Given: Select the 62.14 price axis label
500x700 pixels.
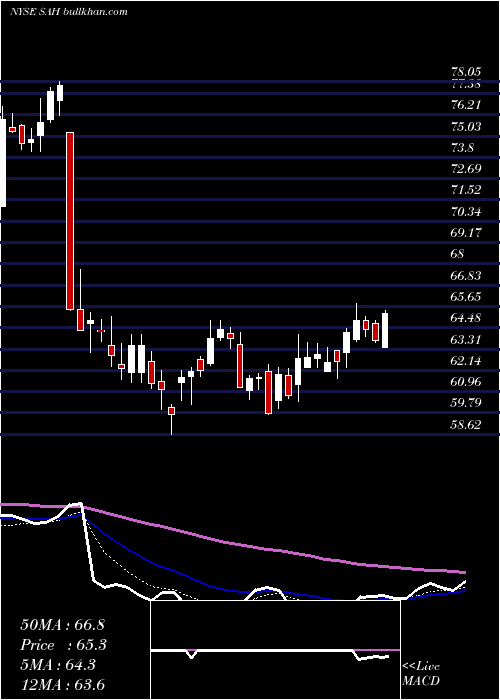Looking at the screenshot, I should click(x=466, y=360).
